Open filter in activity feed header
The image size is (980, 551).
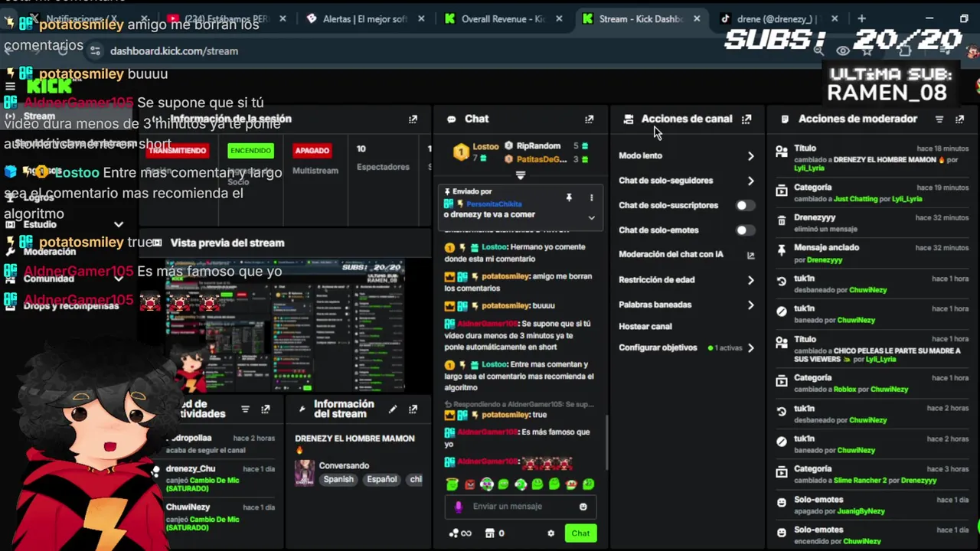(245, 409)
